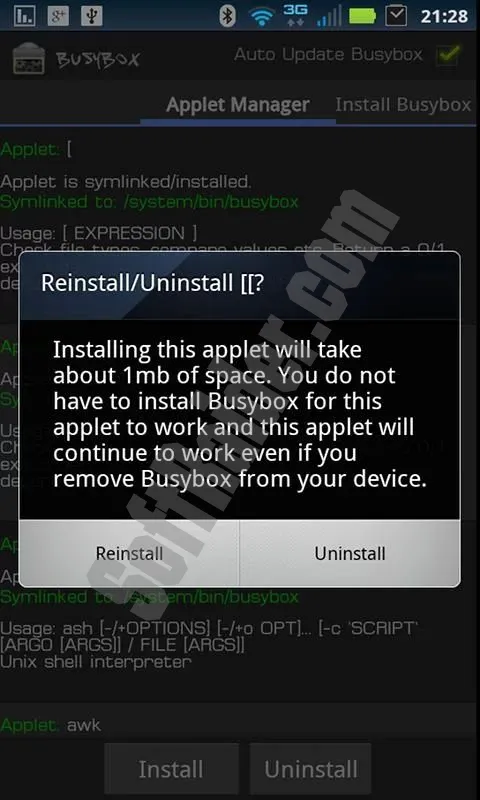Tap the battery level icon
The height and width of the screenshot is (800, 480).
point(363,16)
